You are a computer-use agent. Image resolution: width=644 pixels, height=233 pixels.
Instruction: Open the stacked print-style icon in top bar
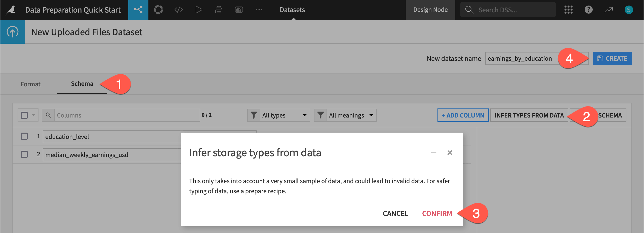point(219,10)
